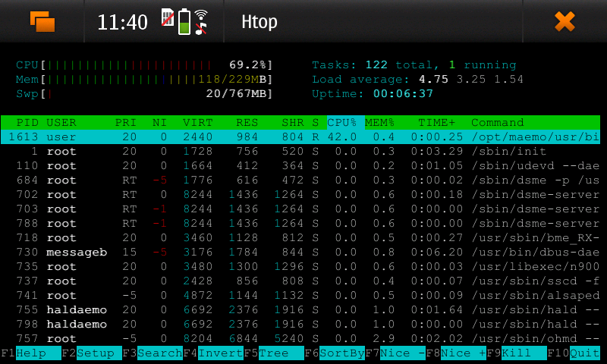Viewport: 607px width, 364px height.
Task: Sort by the MEM% column header
Action: point(379,123)
